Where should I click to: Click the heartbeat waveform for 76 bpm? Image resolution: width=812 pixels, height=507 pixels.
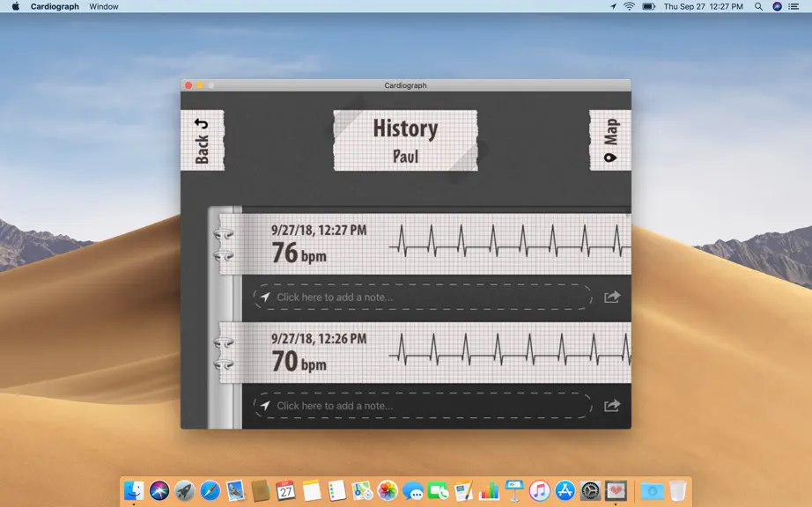[510, 241]
